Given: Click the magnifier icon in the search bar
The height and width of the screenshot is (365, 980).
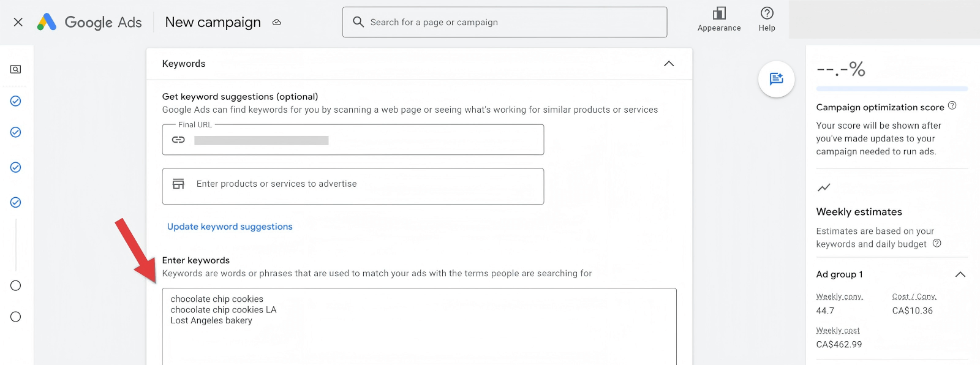Looking at the screenshot, I should coord(358,22).
